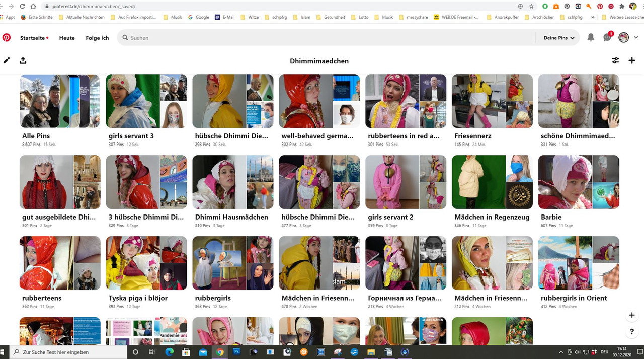Open Task View on the taskbar
Screen dimensions: 644x359
151,352
